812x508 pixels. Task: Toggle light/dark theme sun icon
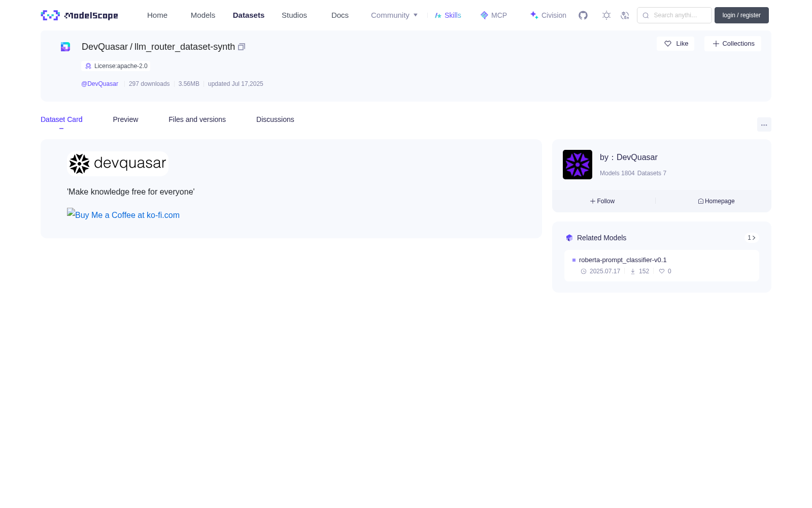point(606,15)
